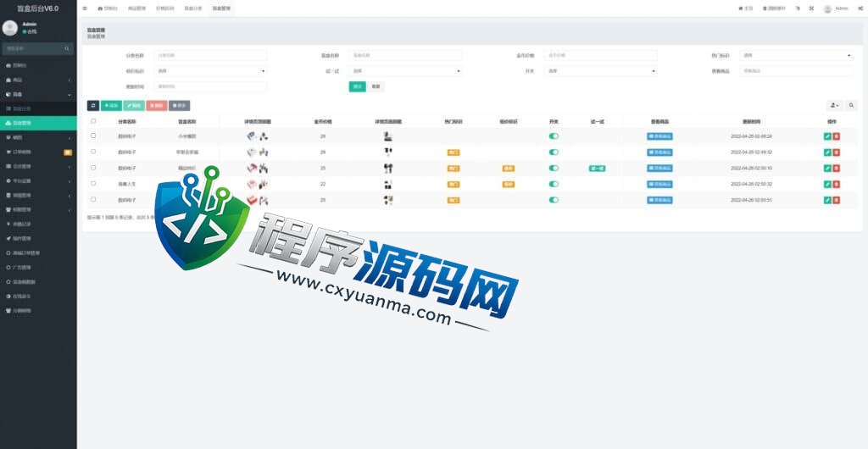Click the 重置 reset button
868x449 pixels.
[x=376, y=86]
